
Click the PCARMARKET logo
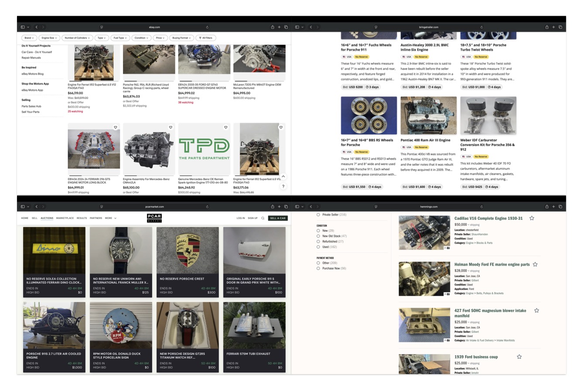click(154, 218)
